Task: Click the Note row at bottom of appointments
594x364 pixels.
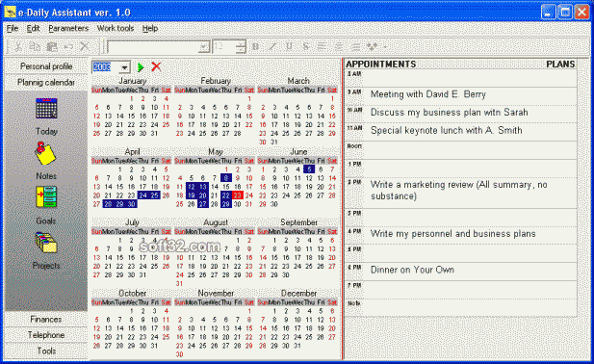Action: (470, 307)
